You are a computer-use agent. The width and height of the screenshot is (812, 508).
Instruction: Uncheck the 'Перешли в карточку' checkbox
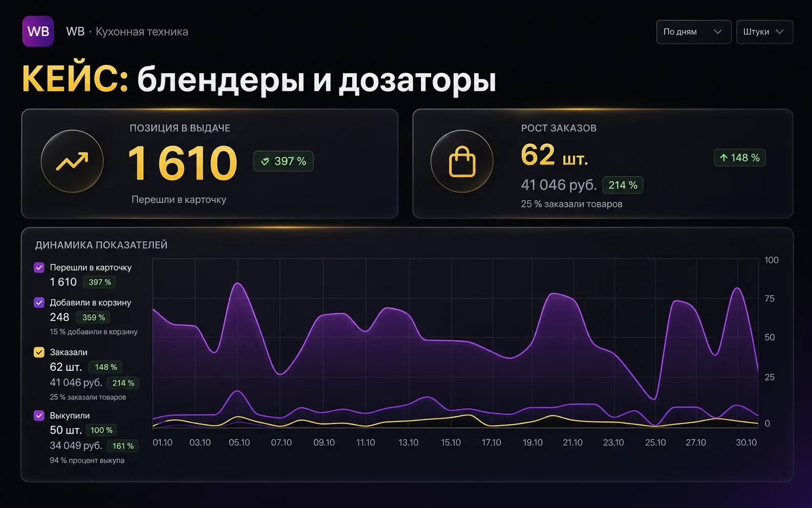(39, 267)
